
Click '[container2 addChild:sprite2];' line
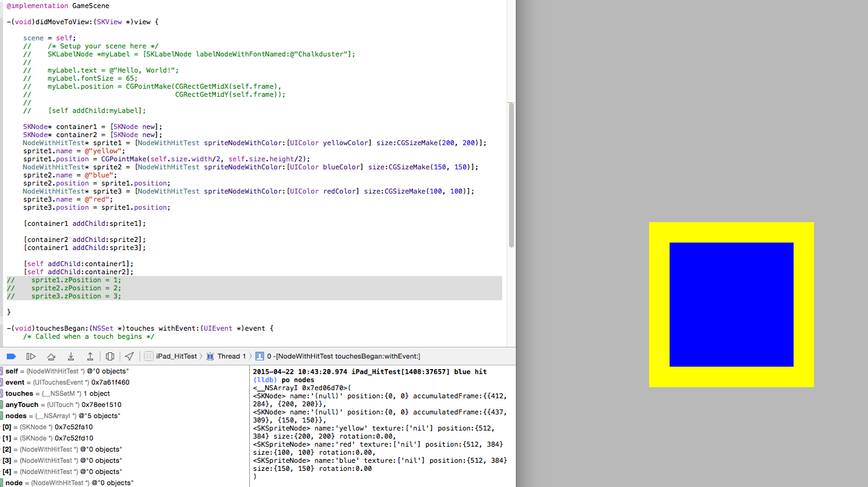[x=84, y=239]
